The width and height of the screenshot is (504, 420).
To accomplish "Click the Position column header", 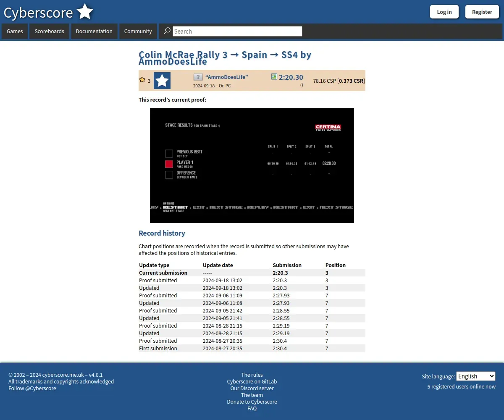I will coord(335,265).
